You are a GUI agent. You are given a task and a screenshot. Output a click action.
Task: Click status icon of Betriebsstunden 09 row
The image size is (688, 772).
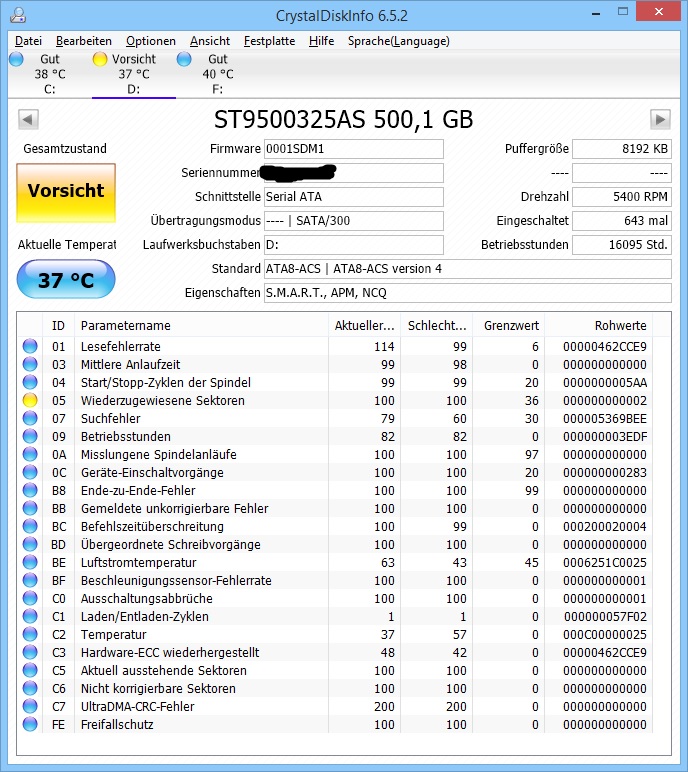pos(30,436)
